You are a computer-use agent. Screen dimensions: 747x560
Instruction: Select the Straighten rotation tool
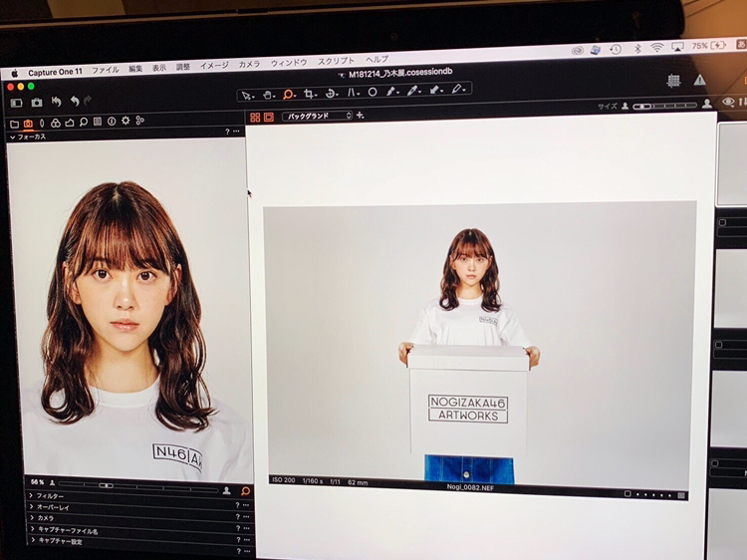click(x=331, y=94)
